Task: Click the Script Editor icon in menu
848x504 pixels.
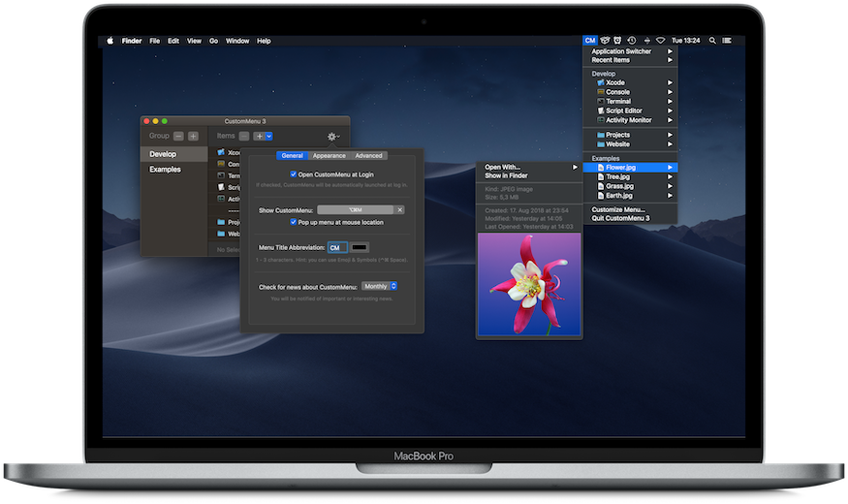Action: tap(600, 110)
